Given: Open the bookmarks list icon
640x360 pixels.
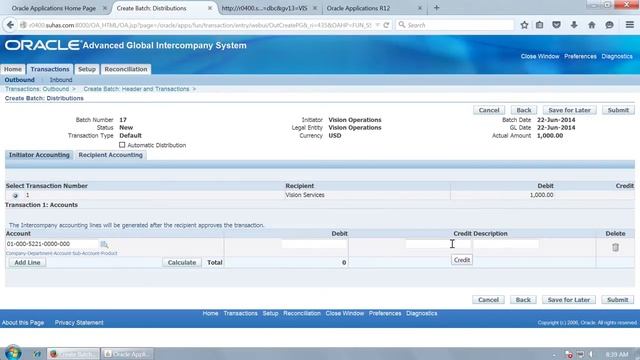Looking at the screenshot, I should (x=540, y=25).
